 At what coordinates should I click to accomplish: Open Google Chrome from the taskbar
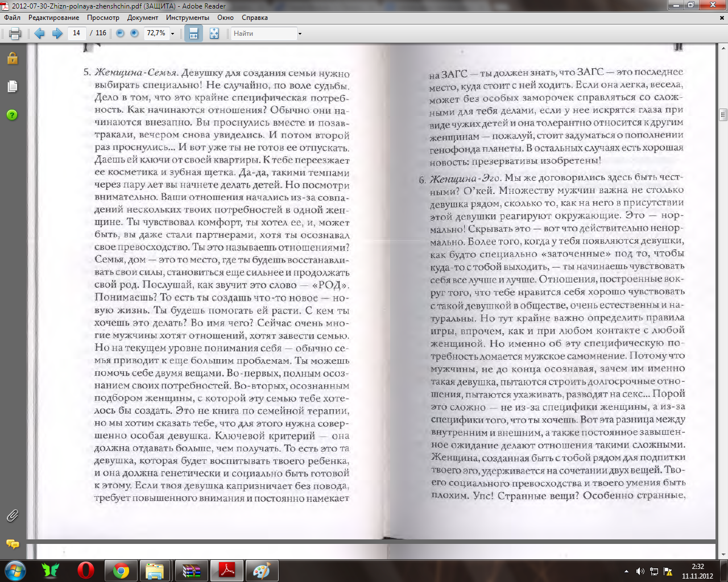121,571
